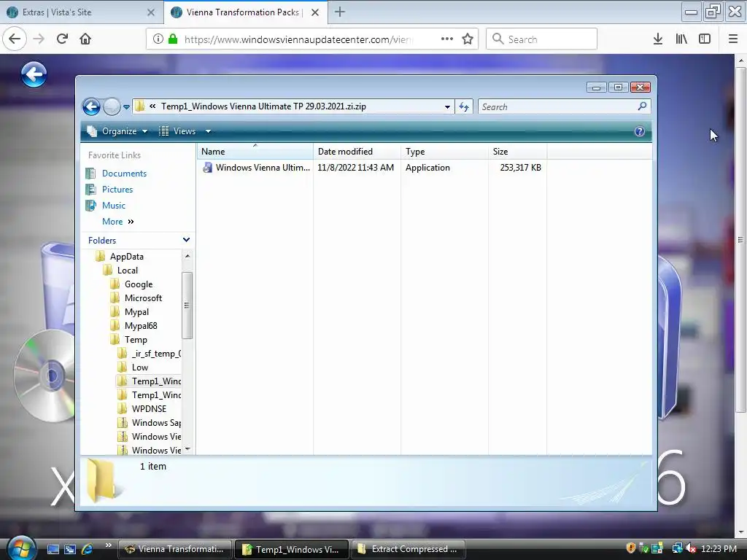Click the 253,317 KB size cell
Viewport: 747px width, 560px height.
tap(520, 168)
